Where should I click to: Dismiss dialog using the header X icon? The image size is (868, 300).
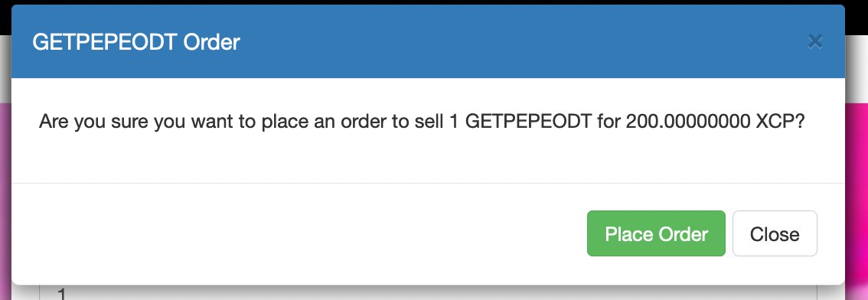tap(815, 41)
